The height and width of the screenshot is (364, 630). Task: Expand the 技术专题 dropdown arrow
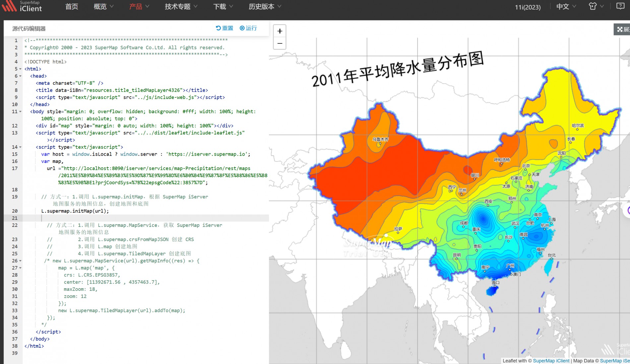(196, 6)
